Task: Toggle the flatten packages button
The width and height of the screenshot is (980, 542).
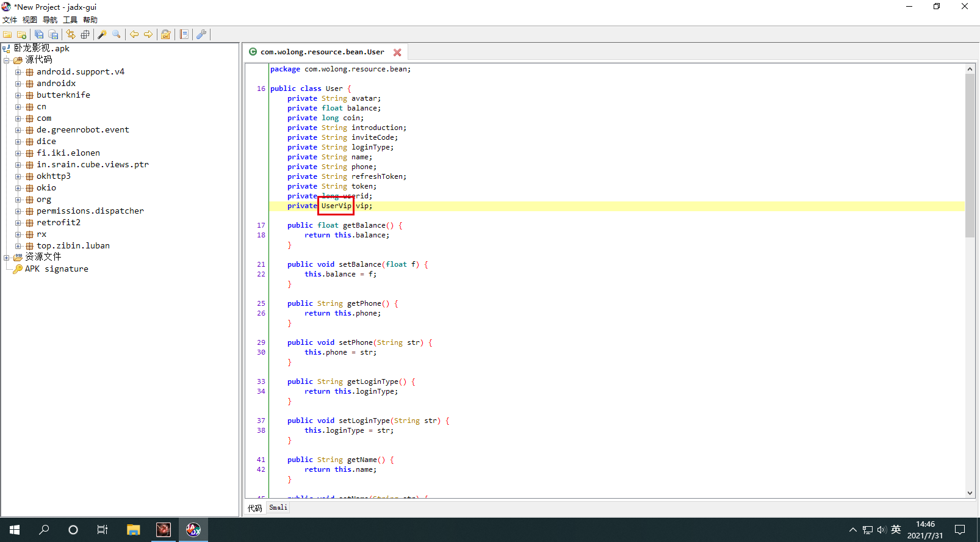Action: [85, 35]
